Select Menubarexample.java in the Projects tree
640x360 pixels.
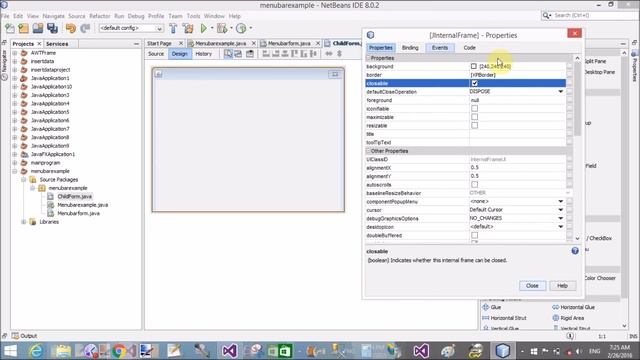[x=82, y=205]
